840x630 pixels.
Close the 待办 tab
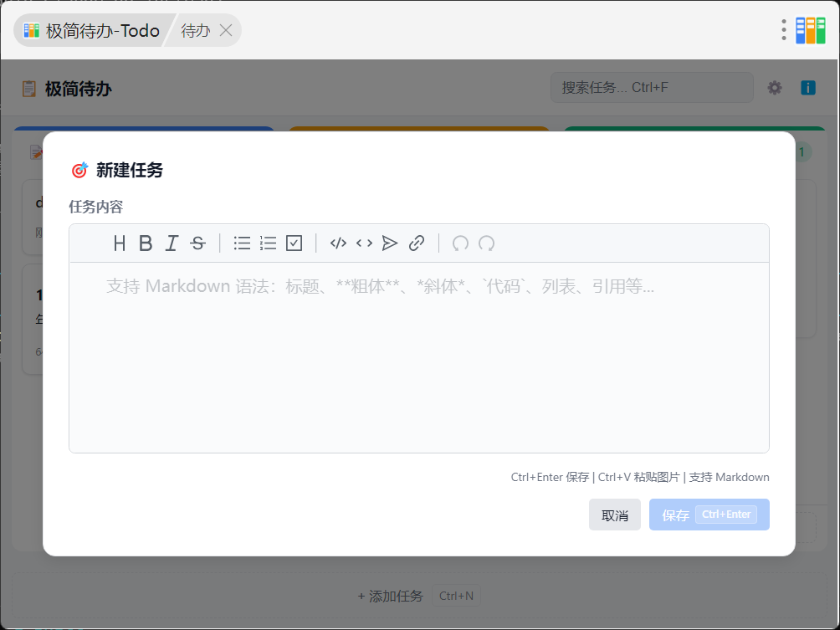[x=226, y=30]
